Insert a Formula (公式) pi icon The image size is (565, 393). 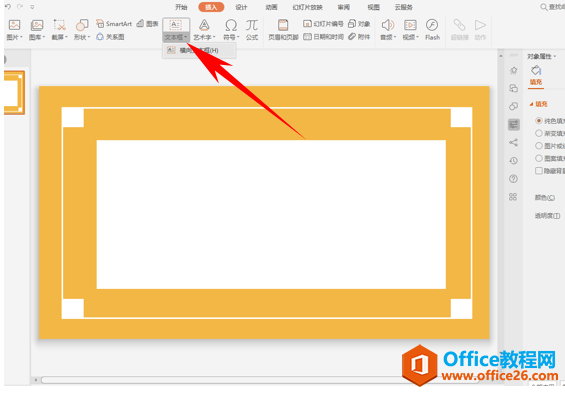coord(252,25)
